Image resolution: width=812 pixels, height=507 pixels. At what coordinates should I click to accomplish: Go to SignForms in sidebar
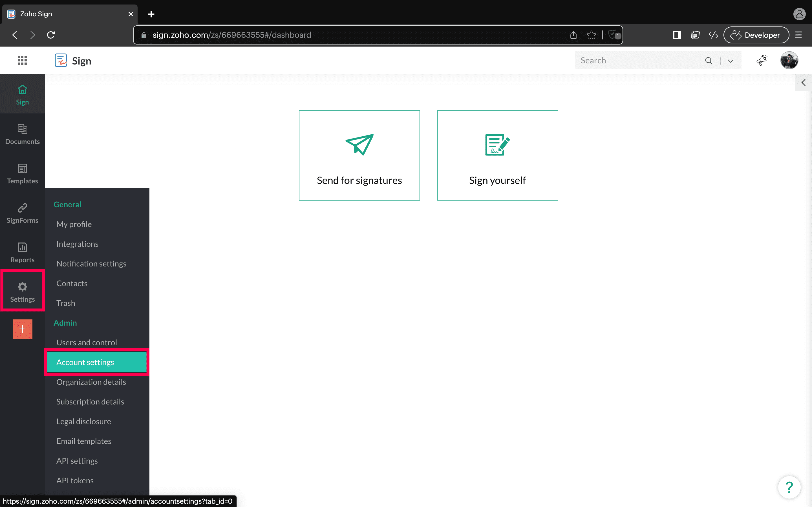[x=22, y=213]
